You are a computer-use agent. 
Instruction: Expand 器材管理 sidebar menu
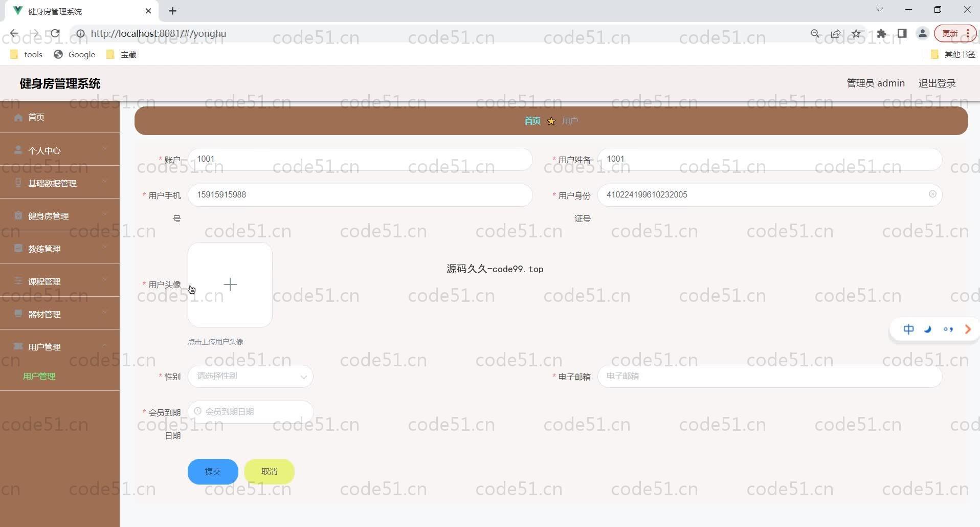click(x=60, y=314)
